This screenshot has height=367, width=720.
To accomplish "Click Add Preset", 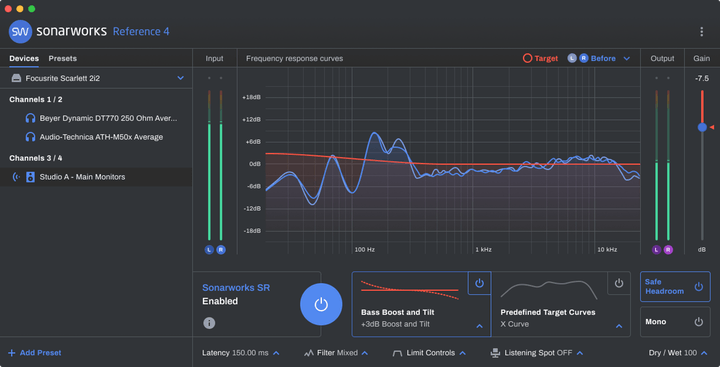I will (x=35, y=353).
